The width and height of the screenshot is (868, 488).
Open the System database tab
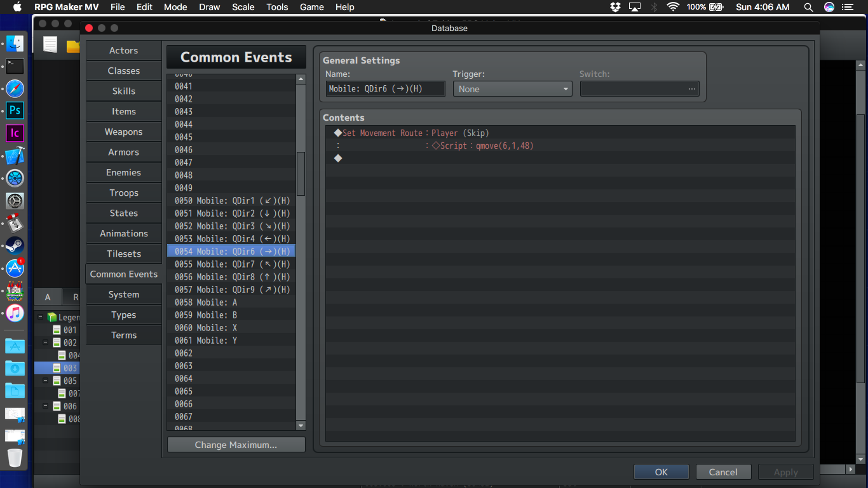click(x=123, y=294)
